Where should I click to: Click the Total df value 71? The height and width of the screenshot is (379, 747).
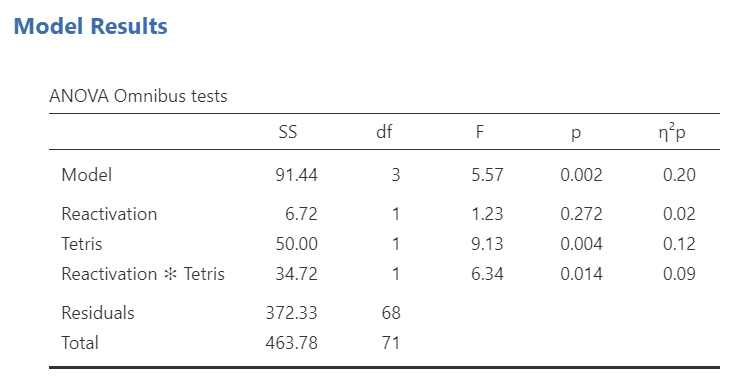tap(391, 343)
